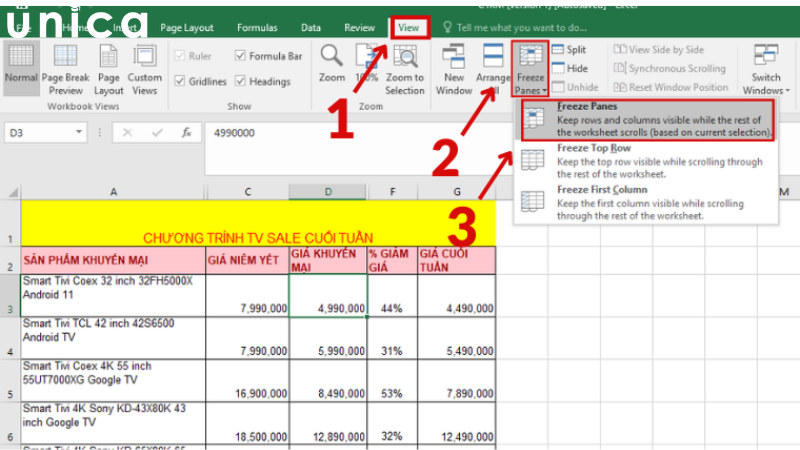Switch to Normal workbook view
The width and height of the screenshot is (800, 450).
tap(21, 68)
